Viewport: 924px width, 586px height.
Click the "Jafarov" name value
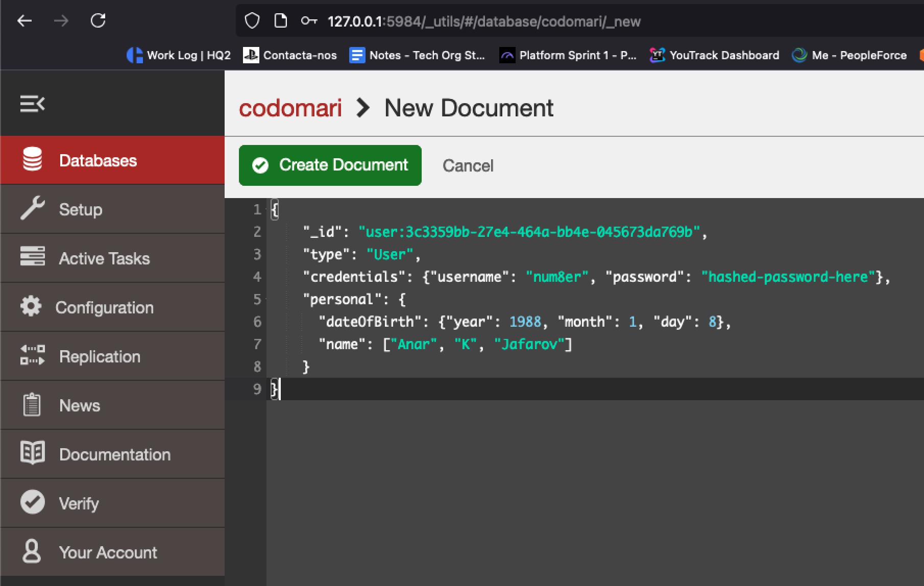click(x=529, y=344)
